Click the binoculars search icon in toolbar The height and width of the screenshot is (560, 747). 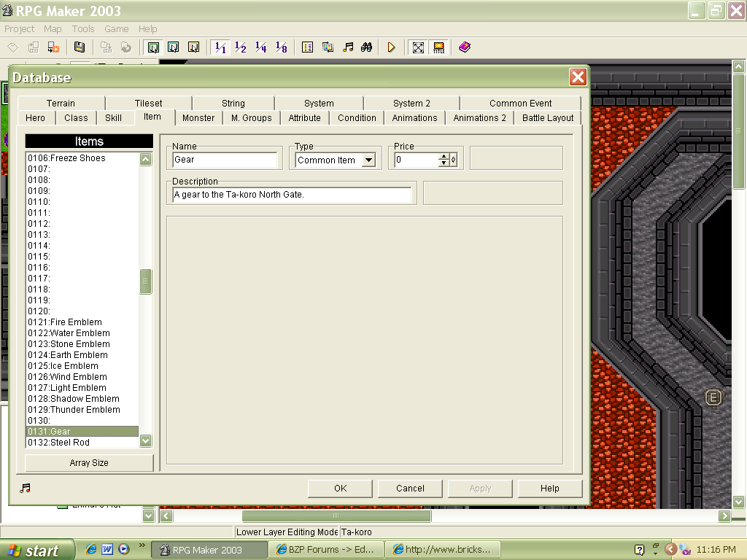click(x=367, y=47)
